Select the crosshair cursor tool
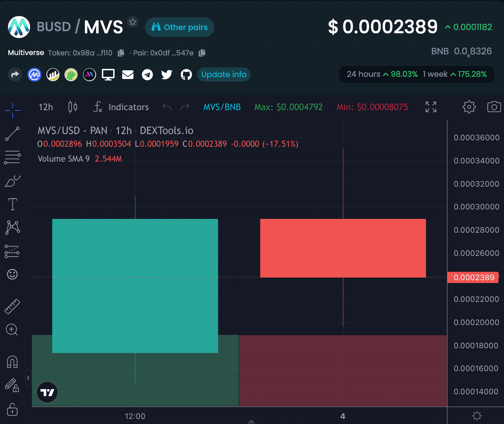Viewport: 504px width, 424px height. coord(13,110)
